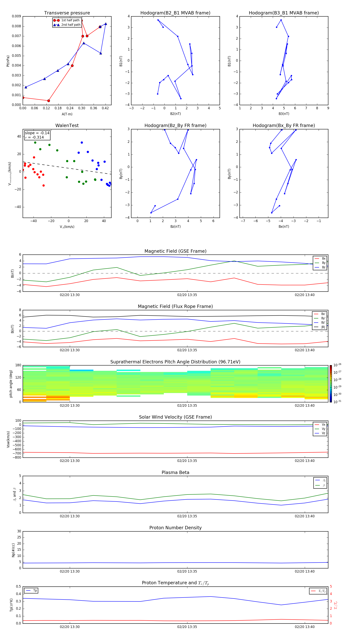The width and height of the screenshot is (351, 644).
Task: Click the 10^-31 colorbar label
Action: click(x=337, y=402)
